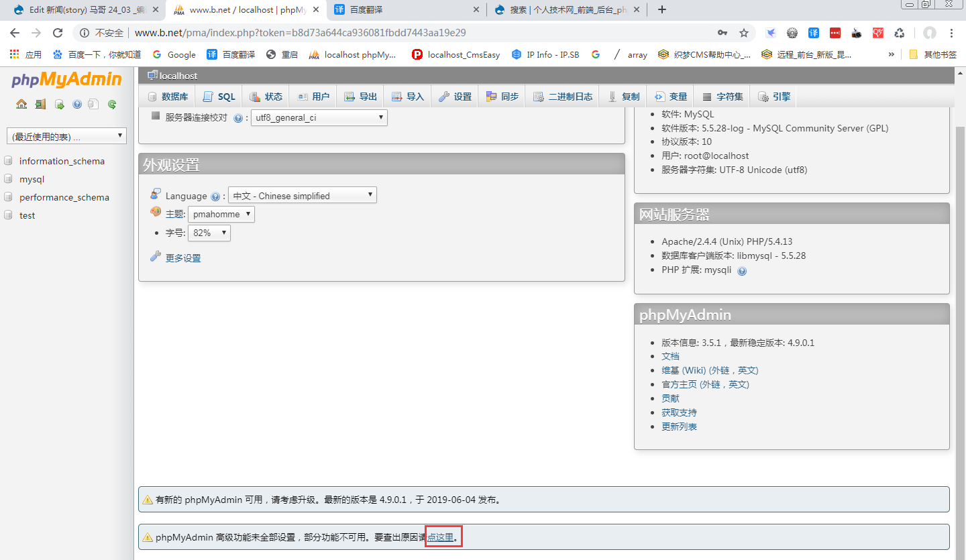Image resolution: width=966 pixels, height=560 pixels.
Task: Open the localhost_CmsEasy bookmark
Action: point(456,54)
